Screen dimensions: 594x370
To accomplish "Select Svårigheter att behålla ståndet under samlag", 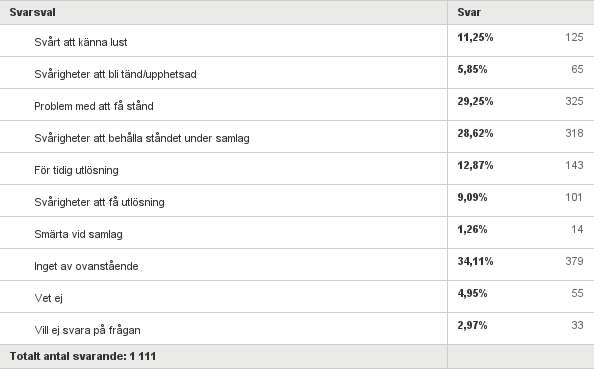I will (x=297, y=137).
